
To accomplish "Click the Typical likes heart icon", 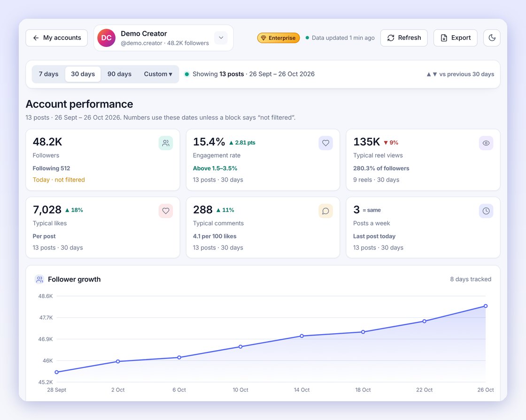I will [166, 211].
